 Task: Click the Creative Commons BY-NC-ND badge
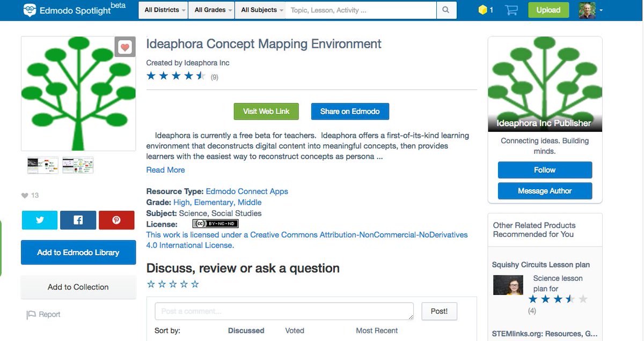[215, 224]
